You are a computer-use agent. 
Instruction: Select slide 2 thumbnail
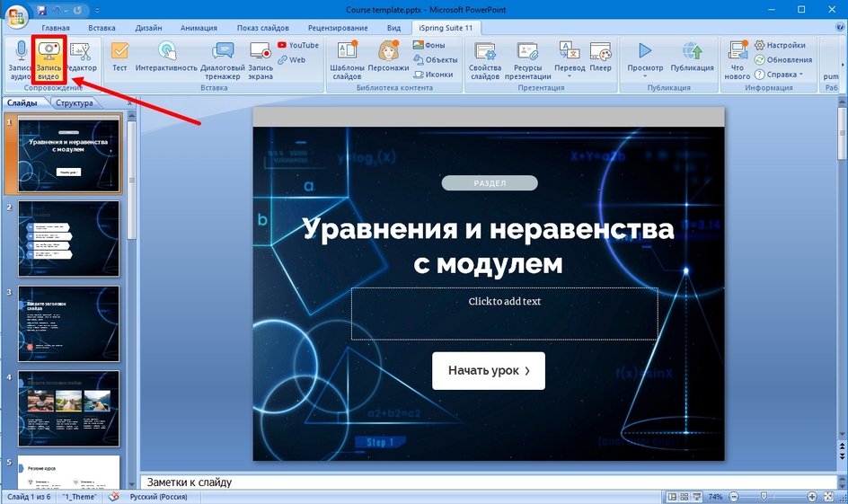click(x=68, y=238)
